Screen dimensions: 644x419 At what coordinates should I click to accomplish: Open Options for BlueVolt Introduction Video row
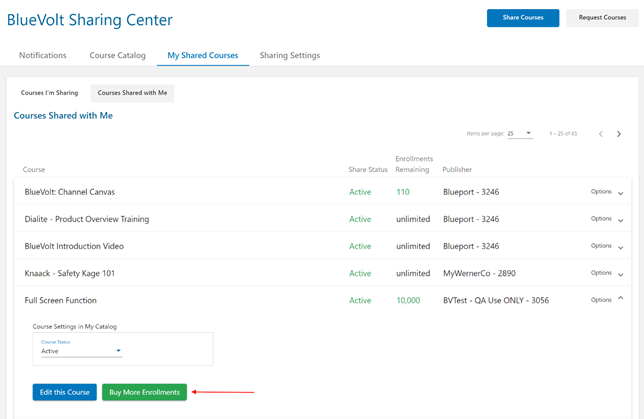coord(601,246)
